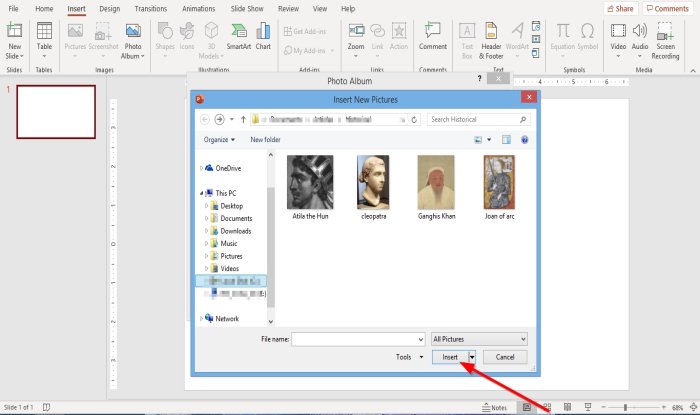Open spelling check status icon
The image size is (700, 415).
(46, 407)
